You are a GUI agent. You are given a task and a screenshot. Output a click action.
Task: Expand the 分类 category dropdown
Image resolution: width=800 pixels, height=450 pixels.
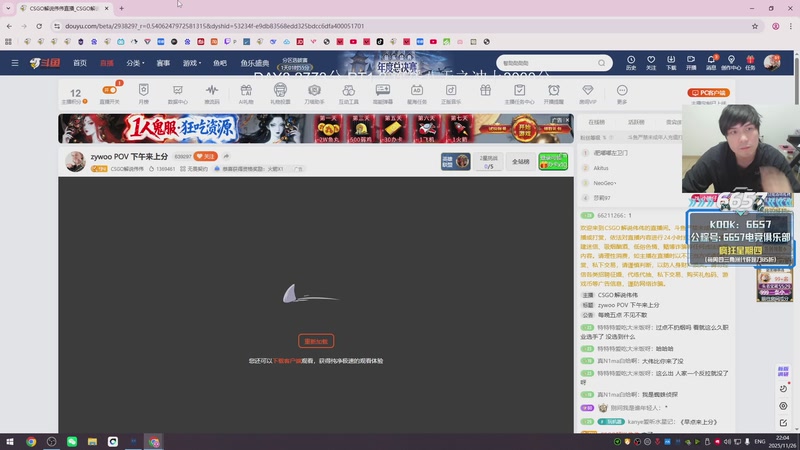[135, 63]
